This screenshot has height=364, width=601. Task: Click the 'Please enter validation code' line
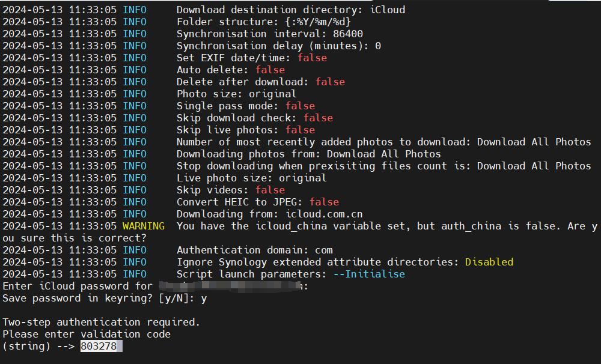tap(87, 334)
